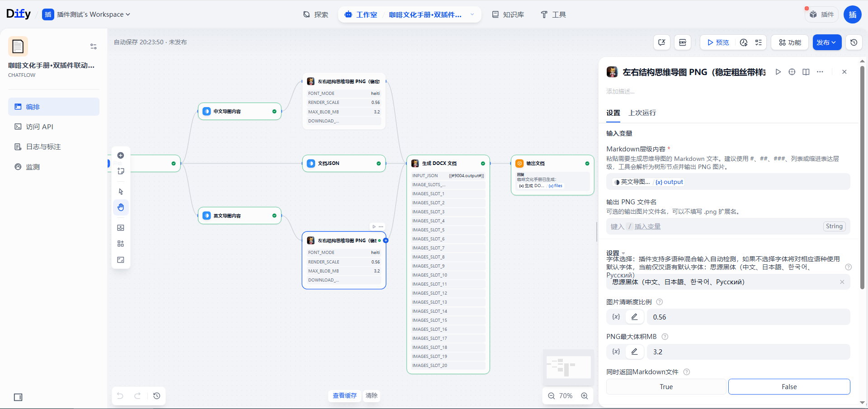Open the 70% zoom level menu
The height and width of the screenshot is (409, 868).
[566, 396]
